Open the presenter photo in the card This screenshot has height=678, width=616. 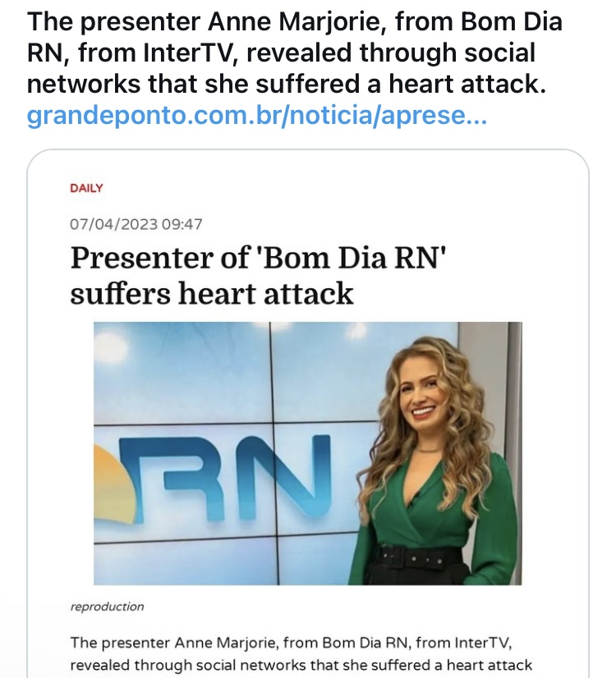click(307, 453)
